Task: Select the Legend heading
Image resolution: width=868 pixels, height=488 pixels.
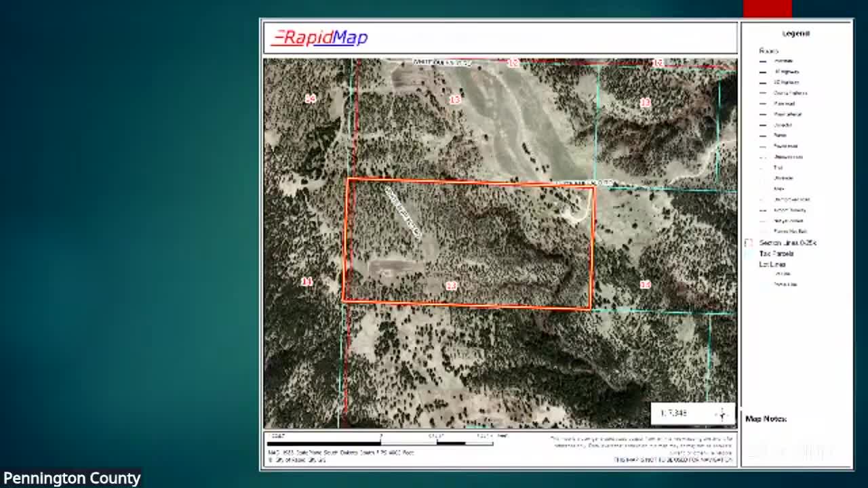Action: pyautogui.click(x=795, y=33)
